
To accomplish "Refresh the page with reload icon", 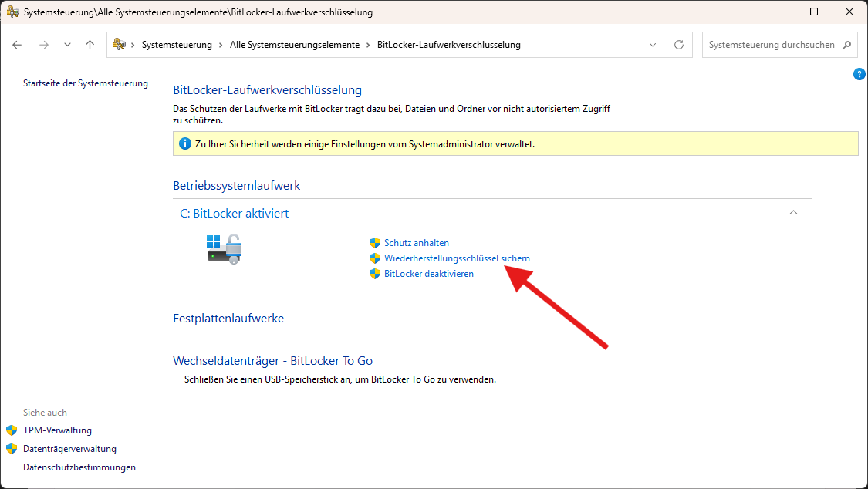I will pyautogui.click(x=679, y=45).
